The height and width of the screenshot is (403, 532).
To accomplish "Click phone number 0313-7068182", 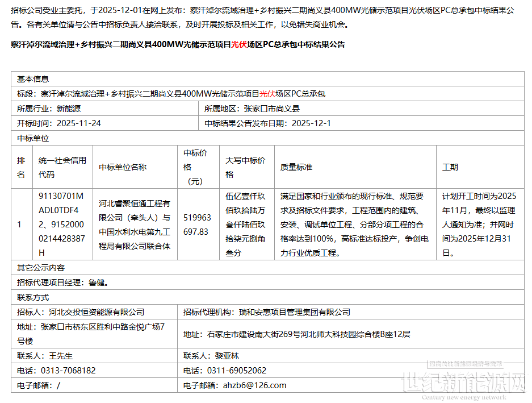I will coord(68,370).
